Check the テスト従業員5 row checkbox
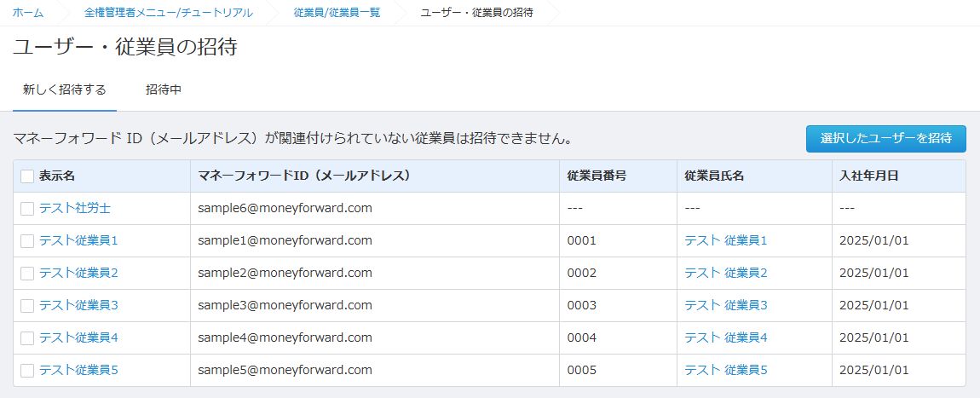 [27, 371]
